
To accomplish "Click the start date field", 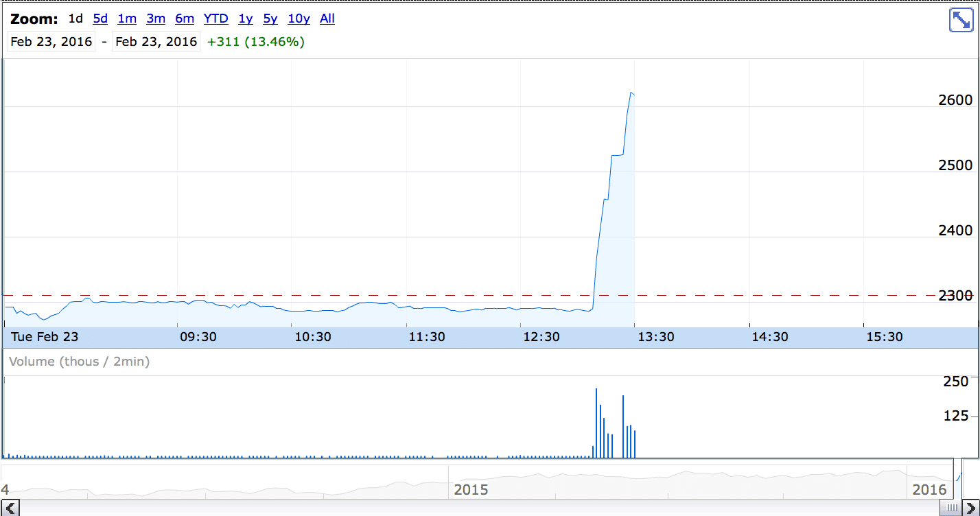I will tap(51, 42).
